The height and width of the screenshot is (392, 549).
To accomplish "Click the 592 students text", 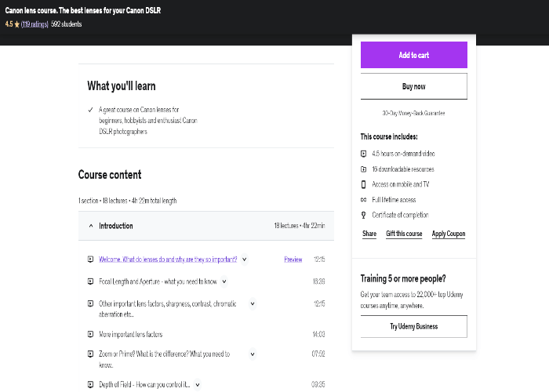I will (x=66, y=24).
